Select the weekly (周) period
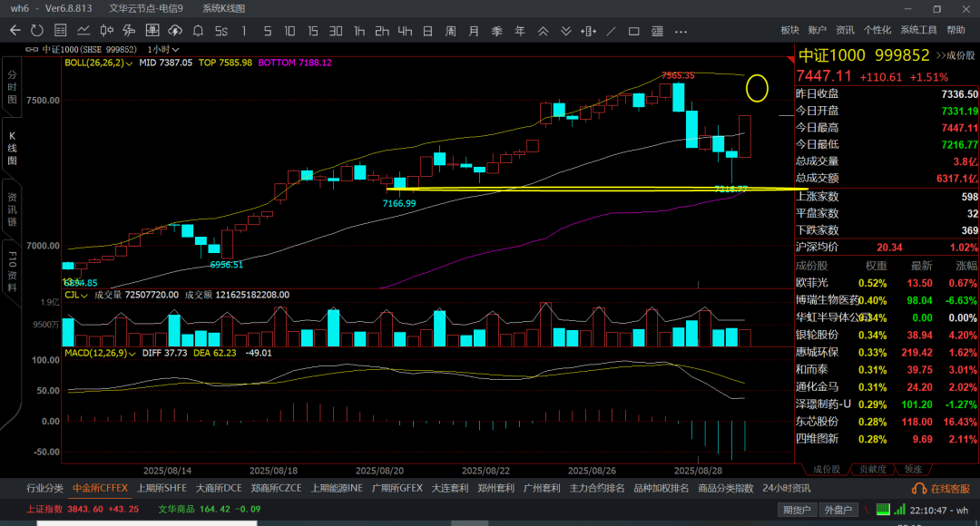Image resolution: width=980 pixels, height=526 pixels. (451, 31)
